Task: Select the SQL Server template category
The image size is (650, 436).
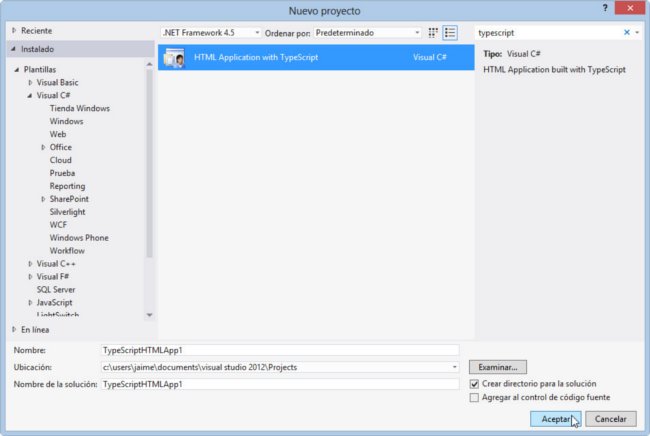Action: 56,289
